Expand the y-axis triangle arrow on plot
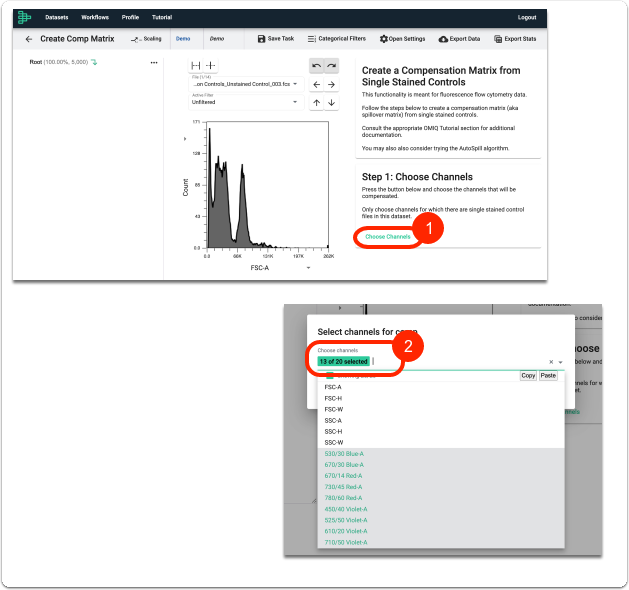 tap(185, 139)
